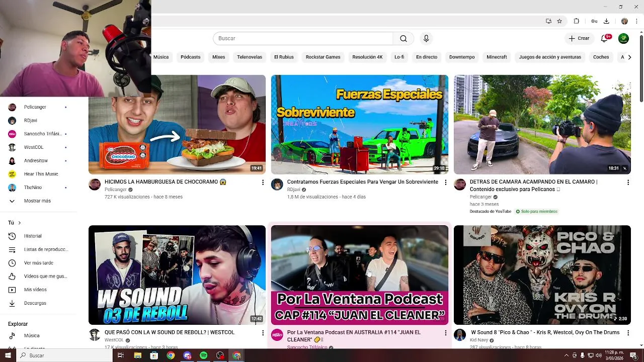Viewport: 644px width, 362px height.
Task: Click install app icon in address bar
Action: 548,21
